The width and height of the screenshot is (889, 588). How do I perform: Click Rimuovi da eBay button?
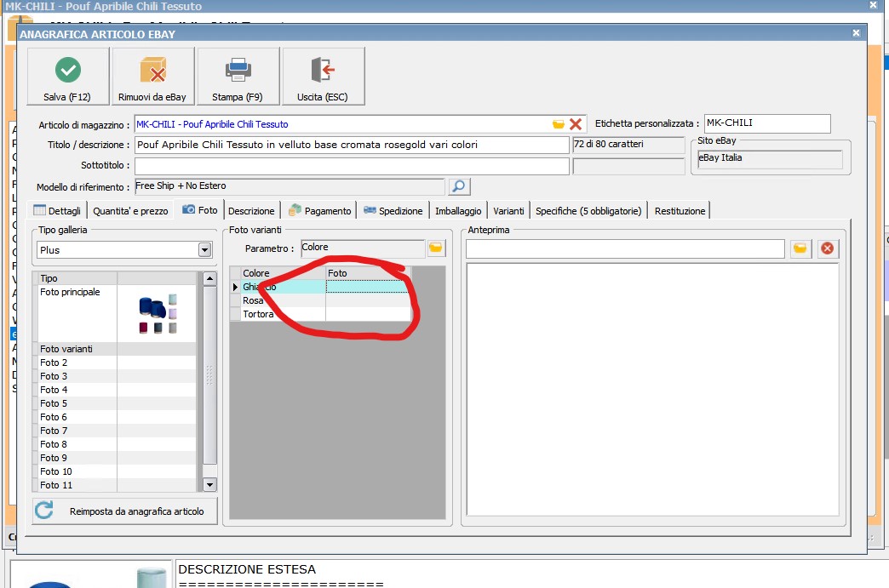(x=153, y=77)
